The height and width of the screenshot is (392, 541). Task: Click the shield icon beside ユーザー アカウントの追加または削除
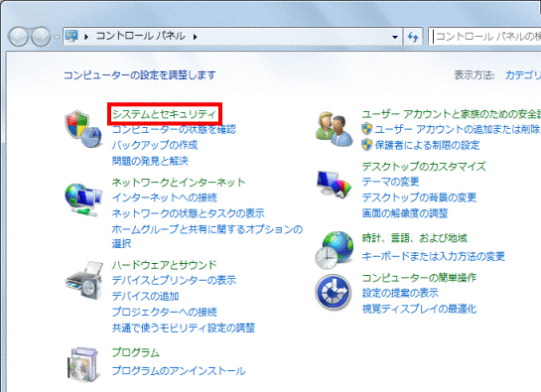366,129
